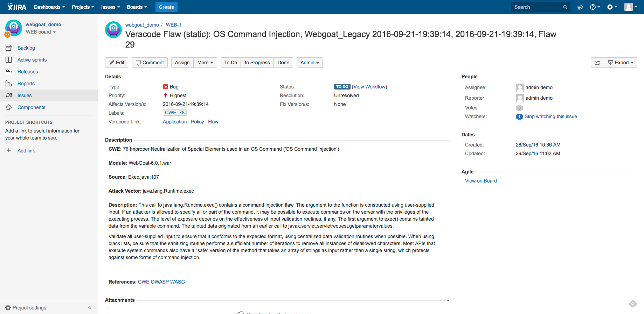Click the search magnifier icon

(x=565, y=7)
